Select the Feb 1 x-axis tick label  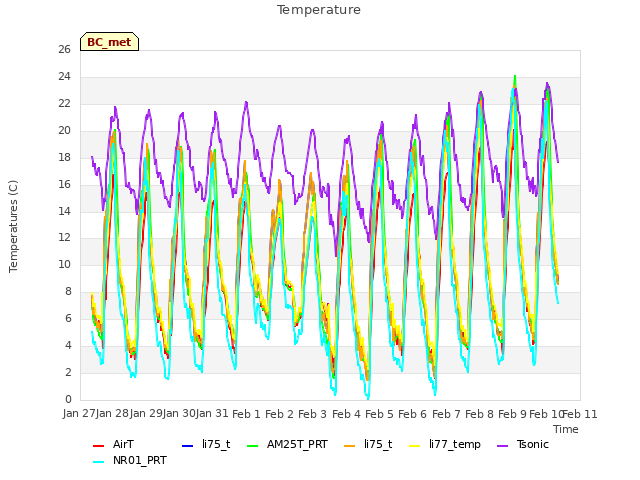pyautogui.click(x=246, y=414)
